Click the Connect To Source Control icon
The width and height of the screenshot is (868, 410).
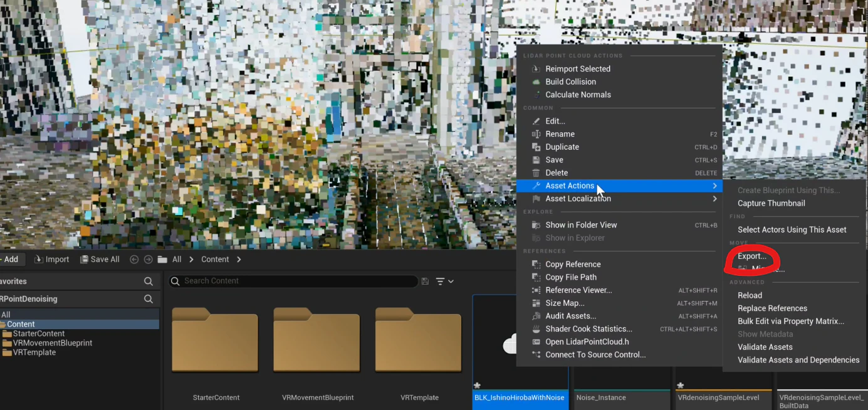[536, 355]
